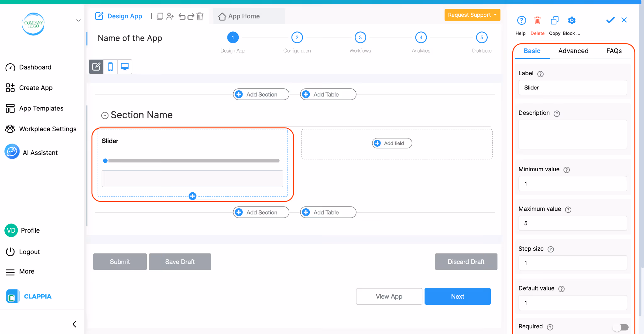644x334 pixels.
Task: Expand the company logo dropdown
Action: (78, 21)
